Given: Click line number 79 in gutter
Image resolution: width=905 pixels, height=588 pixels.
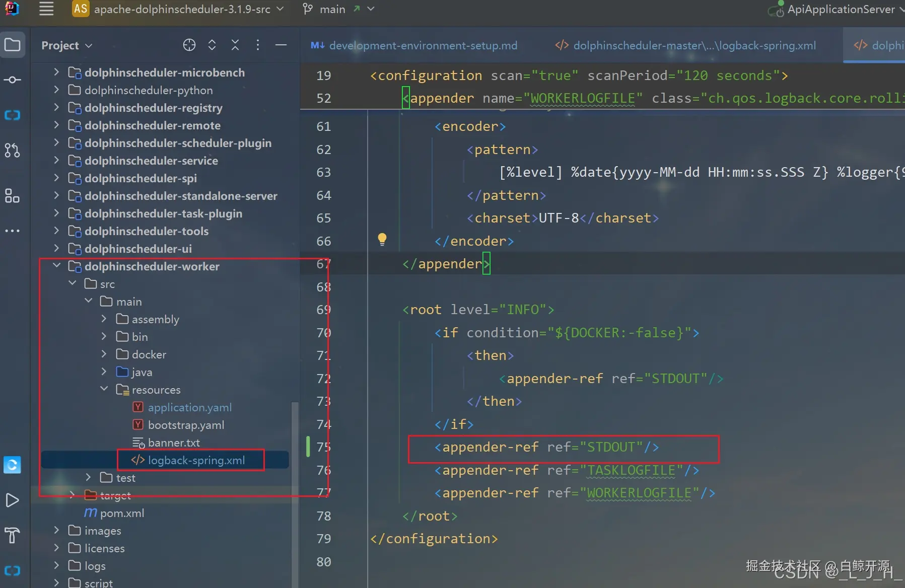Looking at the screenshot, I should click(x=324, y=539).
